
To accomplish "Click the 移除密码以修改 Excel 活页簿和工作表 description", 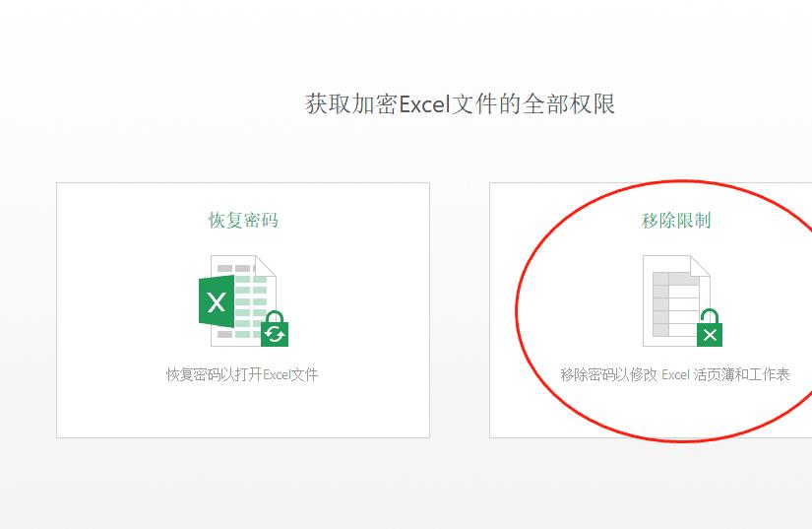I will (x=675, y=374).
